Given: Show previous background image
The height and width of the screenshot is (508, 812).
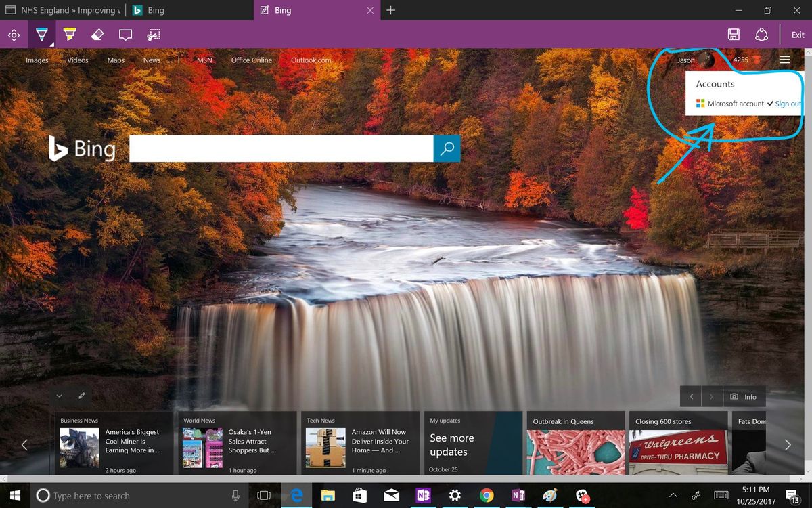Looking at the screenshot, I should click(691, 396).
